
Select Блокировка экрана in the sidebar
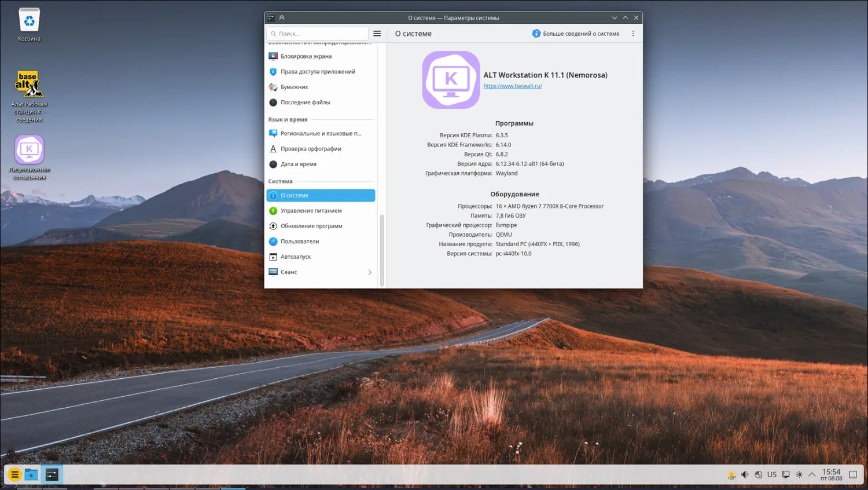306,56
